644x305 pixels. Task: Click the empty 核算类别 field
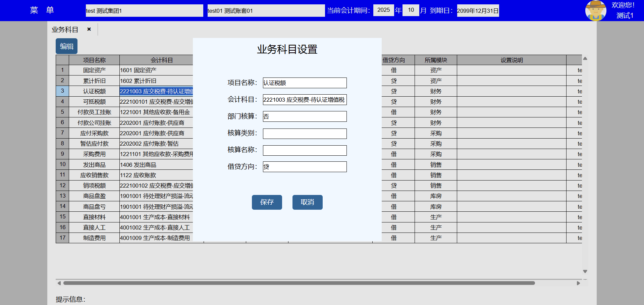(x=305, y=134)
